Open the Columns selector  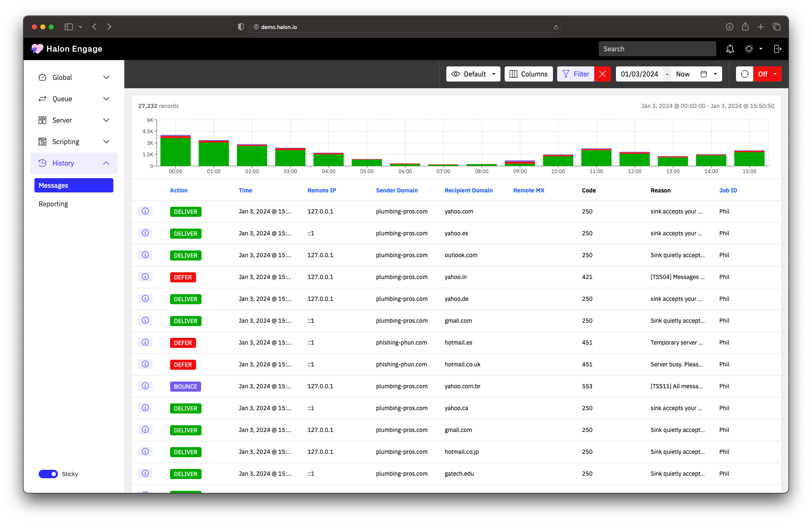point(529,74)
